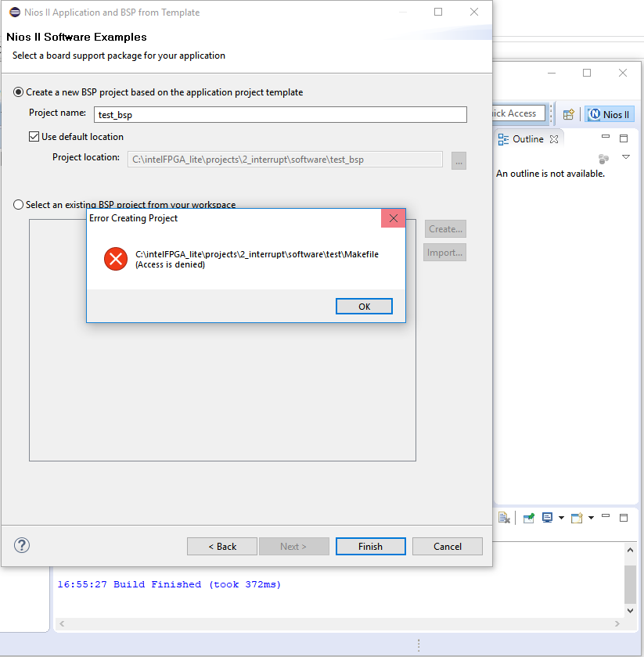Maximize the Console view panel
The height and width of the screenshot is (657, 644).
click(624, 518)
